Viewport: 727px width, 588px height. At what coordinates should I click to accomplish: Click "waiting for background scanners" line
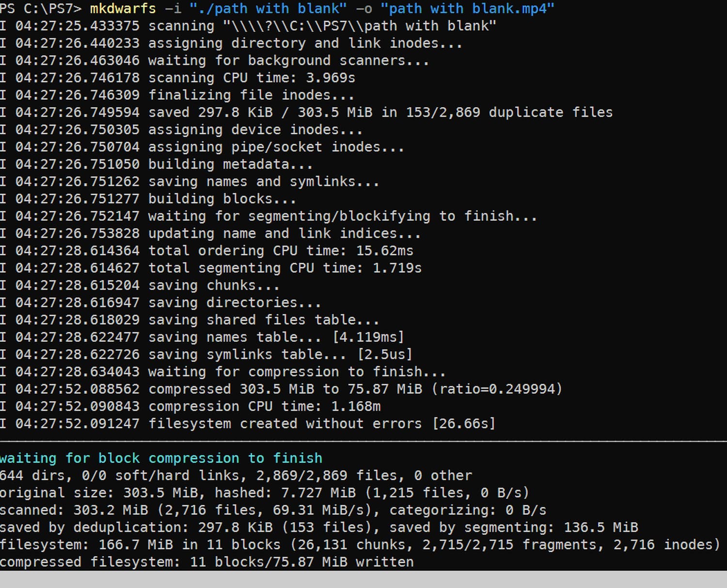[x=288, y=61]
